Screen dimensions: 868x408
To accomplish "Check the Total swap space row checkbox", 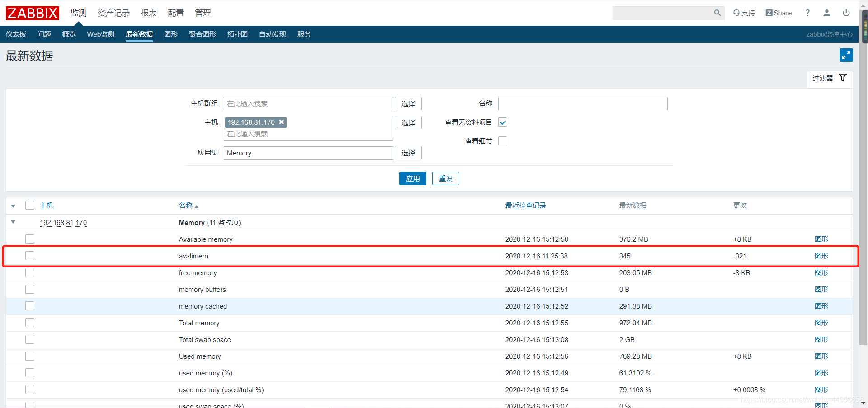I will pos(30,339).
